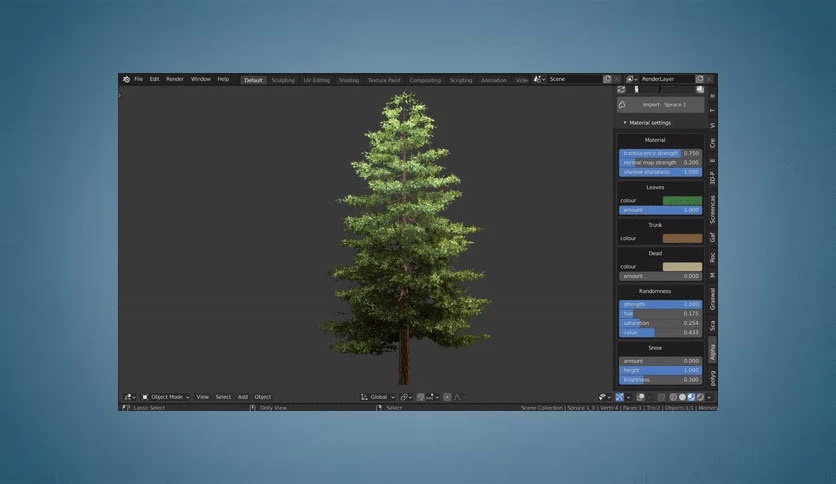Select wireframe viewport shading
The width and height of the screenshot is (836, 484).
pyautogui.click(x=673, y=397)
